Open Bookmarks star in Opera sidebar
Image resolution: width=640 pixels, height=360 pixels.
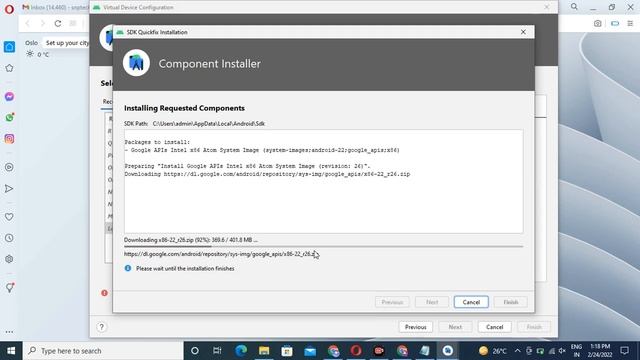9,68
